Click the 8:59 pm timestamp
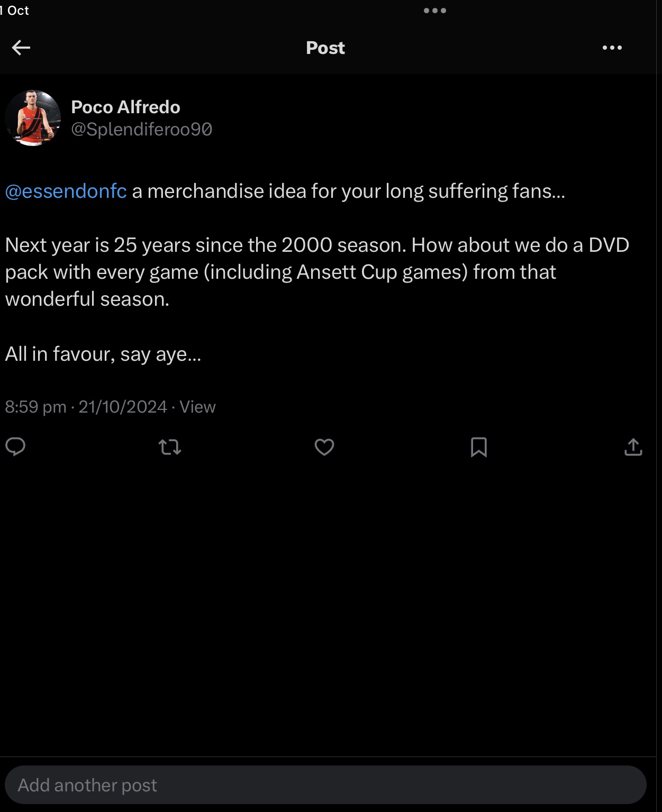 pos(35,407)
